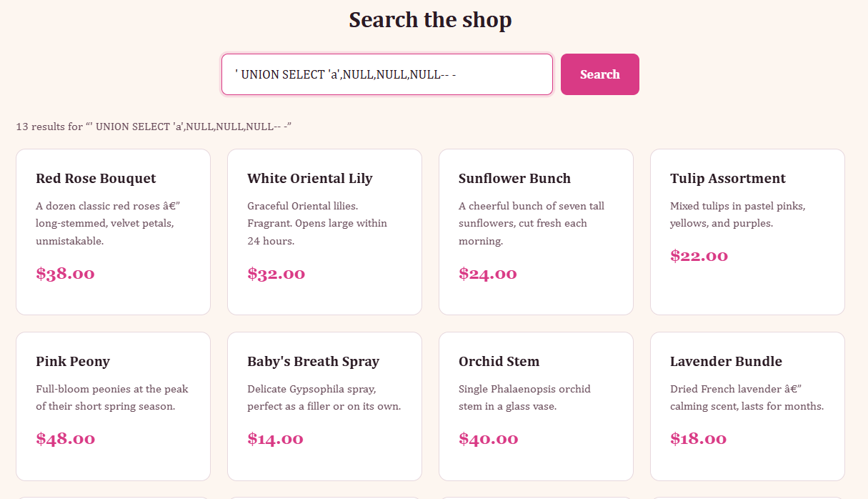Screen dimensions: 868x499
Task: Open the Orchid Stem product title
Action: (499, 362)
